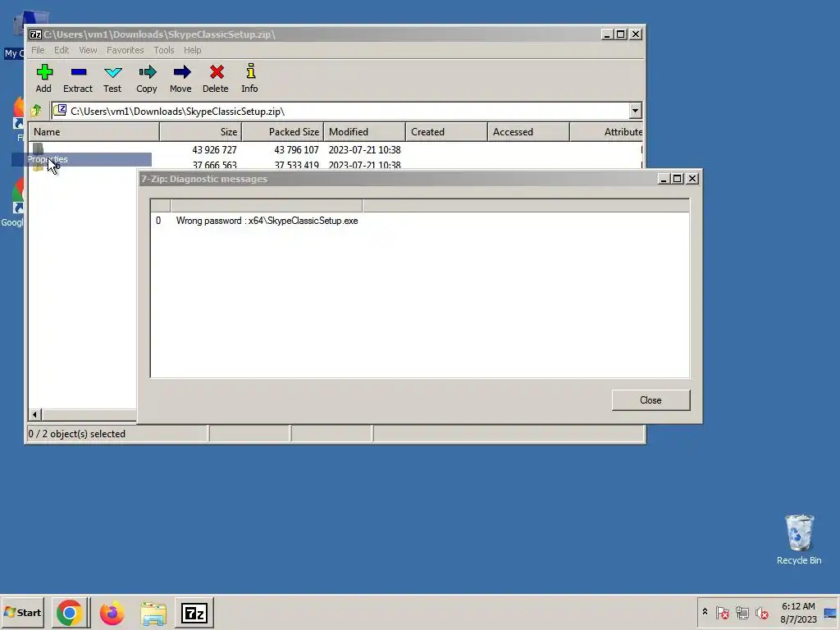
Task: Click the first folder icon in file list
Action: (38, 149)
